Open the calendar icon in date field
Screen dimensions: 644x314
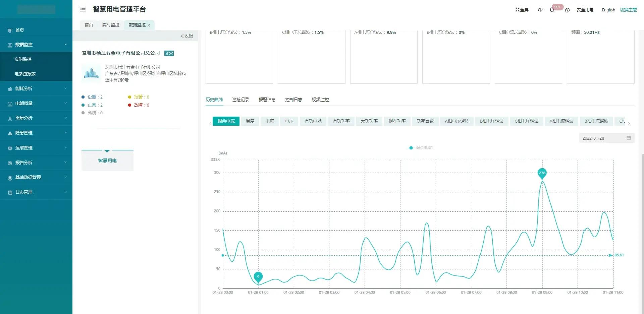[x=629, y=138]
